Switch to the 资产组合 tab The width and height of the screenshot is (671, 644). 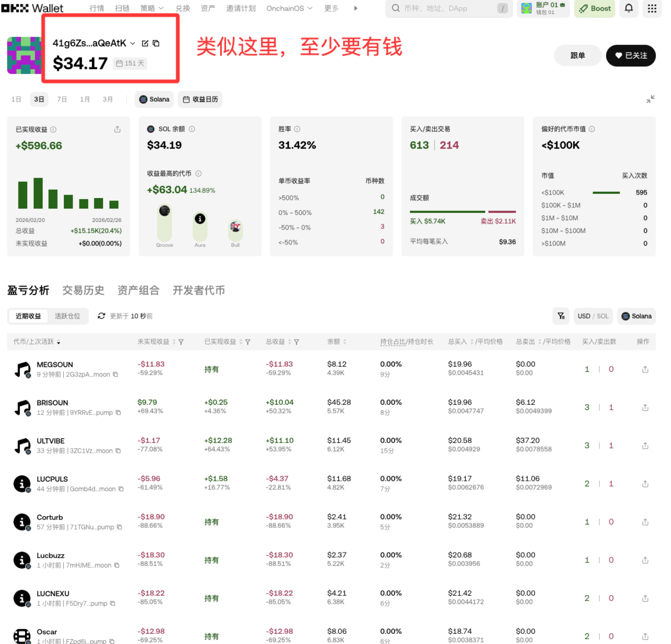tap(138, 290)
